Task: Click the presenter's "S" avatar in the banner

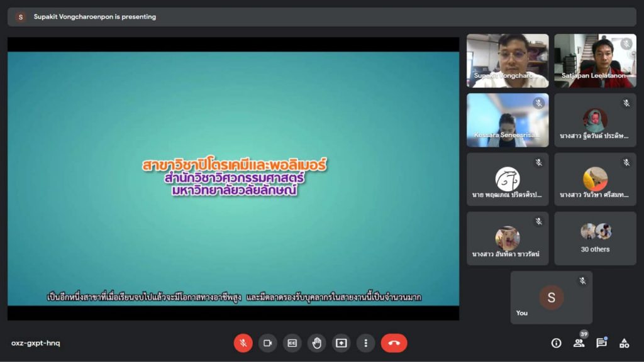Action: pos(21,17)
